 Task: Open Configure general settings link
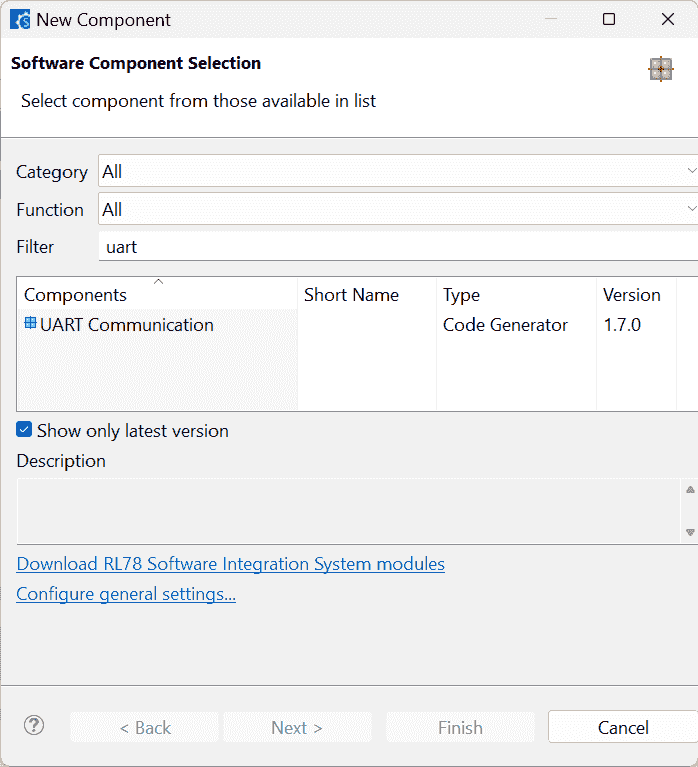coord(126,594)
